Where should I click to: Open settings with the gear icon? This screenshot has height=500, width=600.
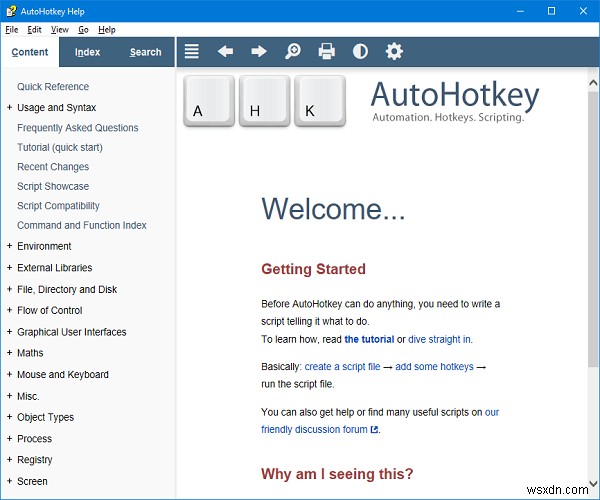pos(394,51)
